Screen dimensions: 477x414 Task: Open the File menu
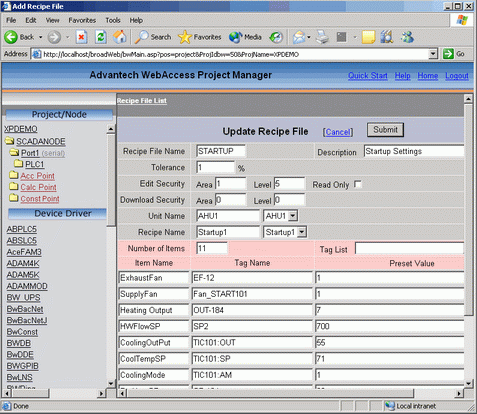pyautogui.click(x=11, y=20)
